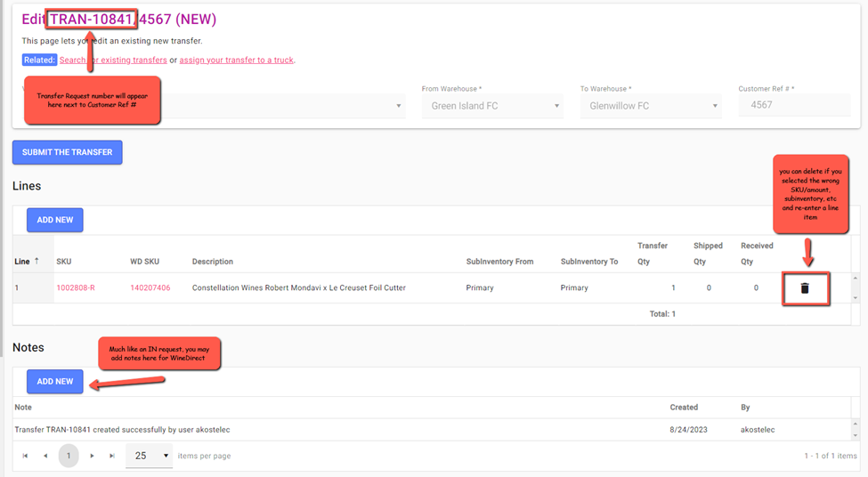Viewport: 868px width, 477px height.
Task: Select page 1 in notes pager
Action: click(69, 456)
